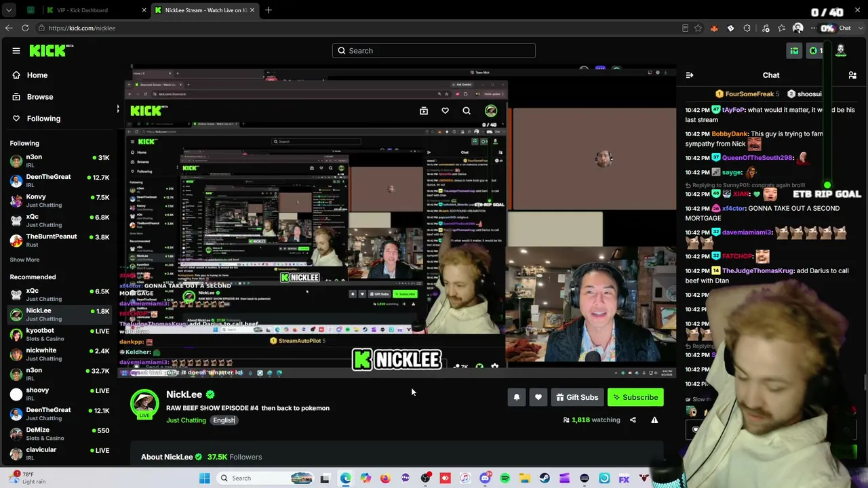The image size is (868, 488).
Task: Open DeMize recommended channel
Action: click(x=60, y=434)
